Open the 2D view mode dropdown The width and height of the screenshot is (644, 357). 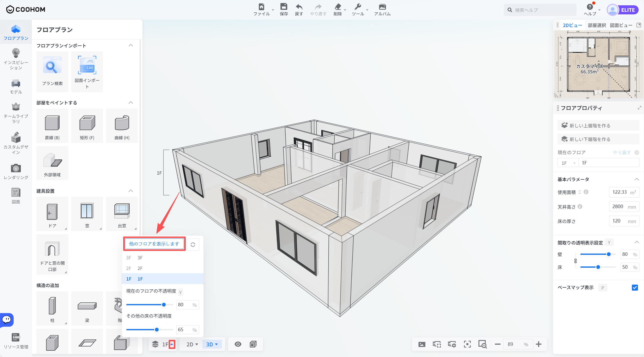pos(192,344)
